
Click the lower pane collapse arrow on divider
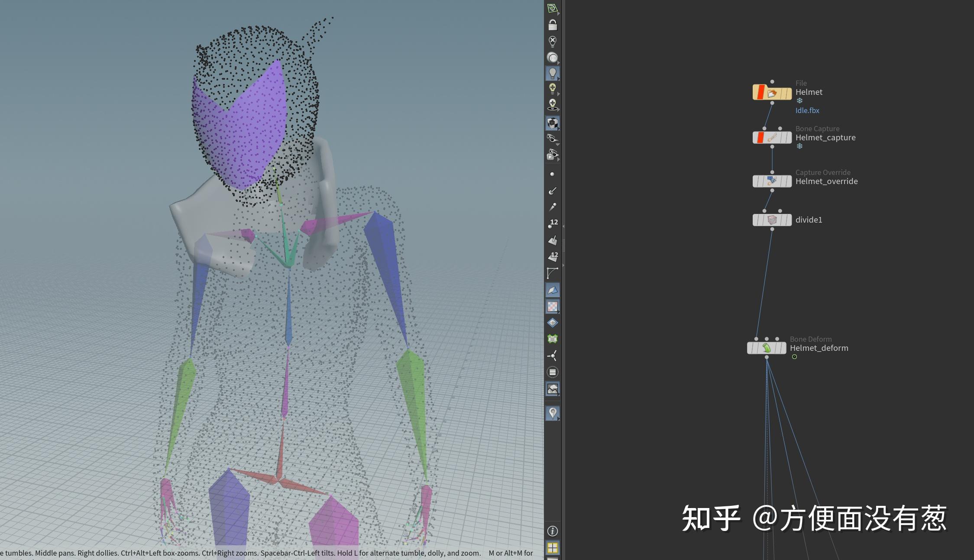click(x=563, y=265)
